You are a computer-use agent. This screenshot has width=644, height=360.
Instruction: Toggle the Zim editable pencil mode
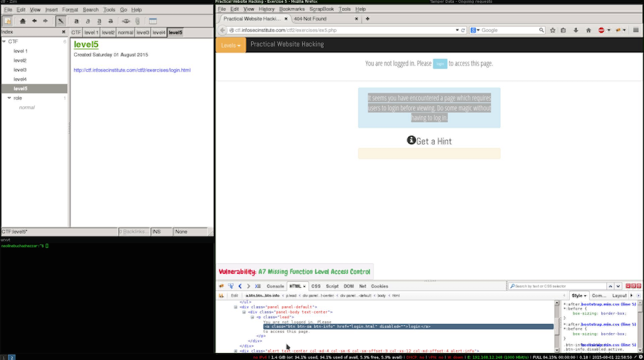(x=60, y=21)
